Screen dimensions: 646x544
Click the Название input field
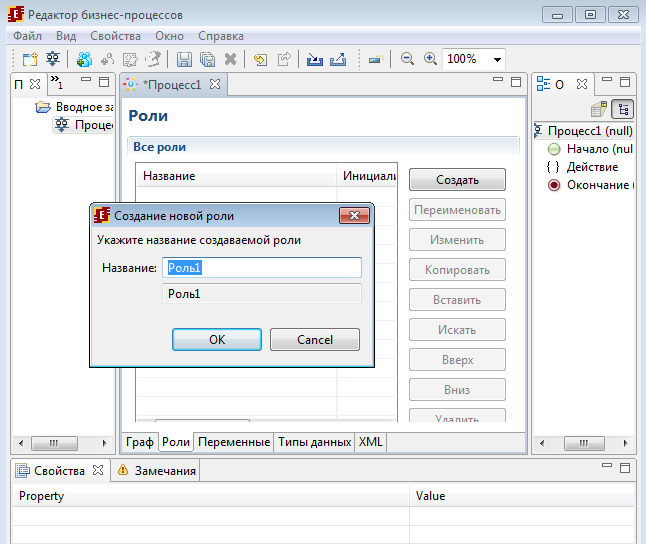262,268
